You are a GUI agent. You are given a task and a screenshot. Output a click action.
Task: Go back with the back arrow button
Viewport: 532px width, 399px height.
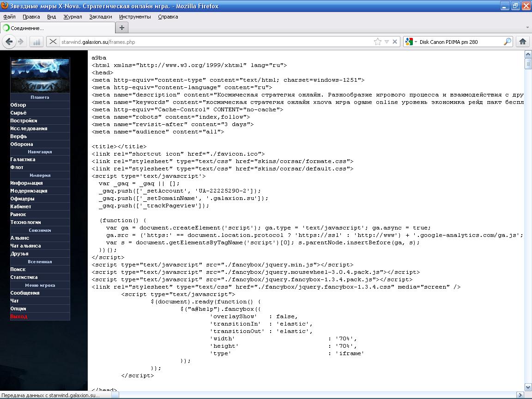(x=9, y=42)
